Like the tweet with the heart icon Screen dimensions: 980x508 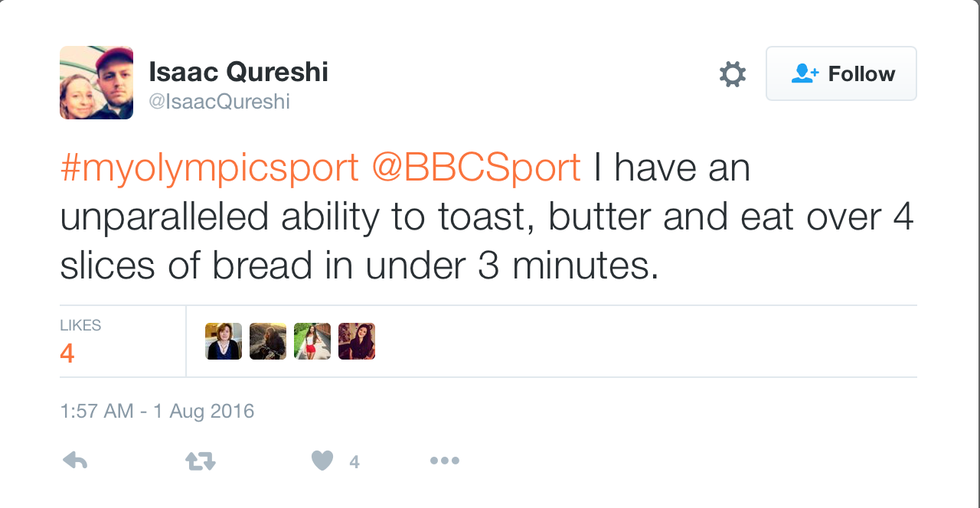point(322,460)
